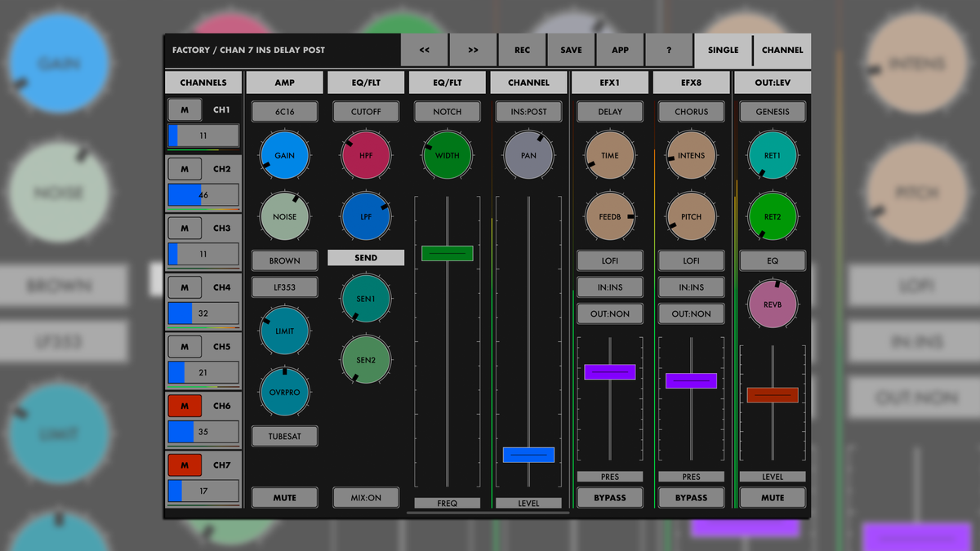Click the REC button
This screenshot has height=551, width=980.
pos(522,50)
